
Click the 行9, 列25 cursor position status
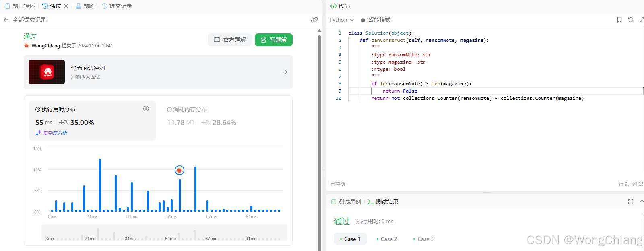point(631,184)
